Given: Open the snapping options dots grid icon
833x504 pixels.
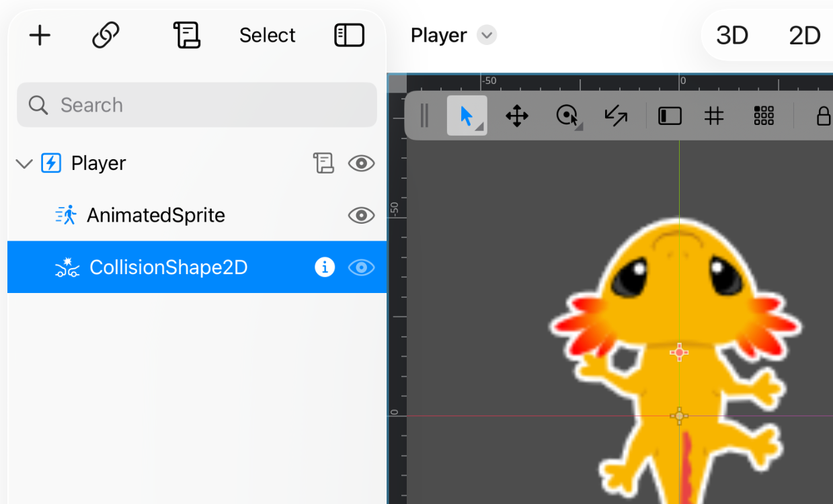Looking at the screenshot, I should pos(764,116).
